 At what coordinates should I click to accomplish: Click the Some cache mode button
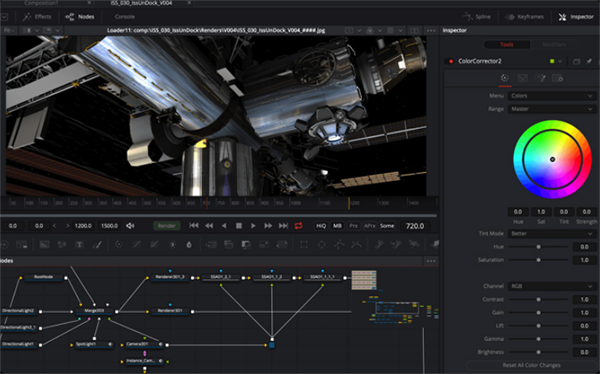coord(387,226)
